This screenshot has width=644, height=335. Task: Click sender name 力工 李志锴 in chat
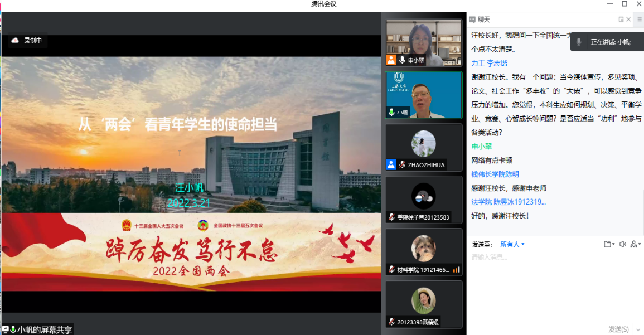click(x=489, y=64)
